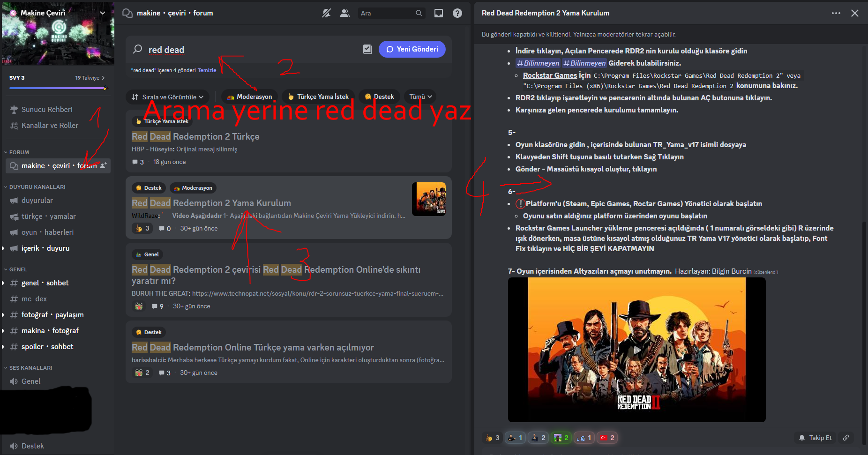Open the Red Dead Redemption II image in post

point(636,350)
